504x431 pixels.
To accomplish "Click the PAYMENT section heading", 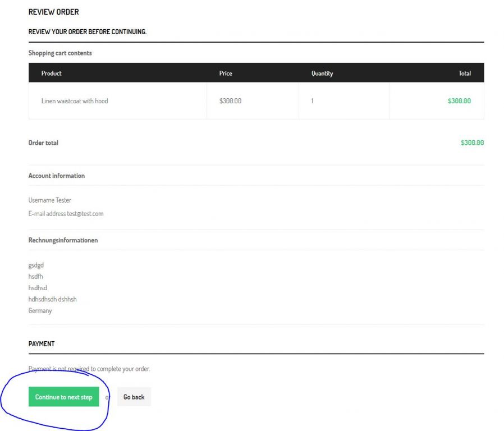I will click(x=42, y=343).
